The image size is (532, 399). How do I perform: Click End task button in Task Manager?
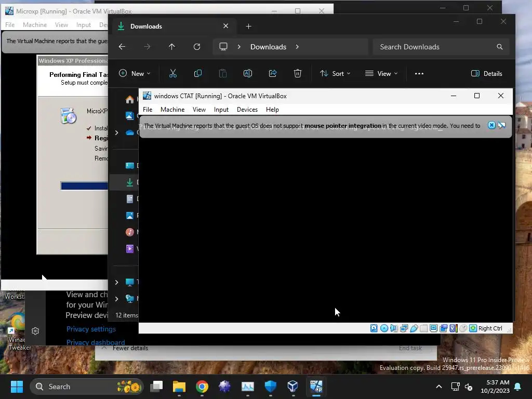(410, 348)
